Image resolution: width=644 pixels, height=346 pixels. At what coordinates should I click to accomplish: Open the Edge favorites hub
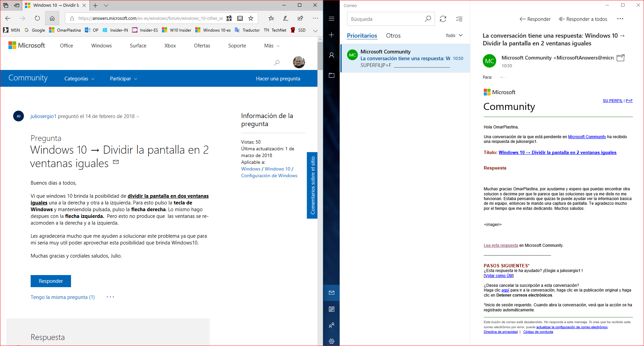(271, 18)
